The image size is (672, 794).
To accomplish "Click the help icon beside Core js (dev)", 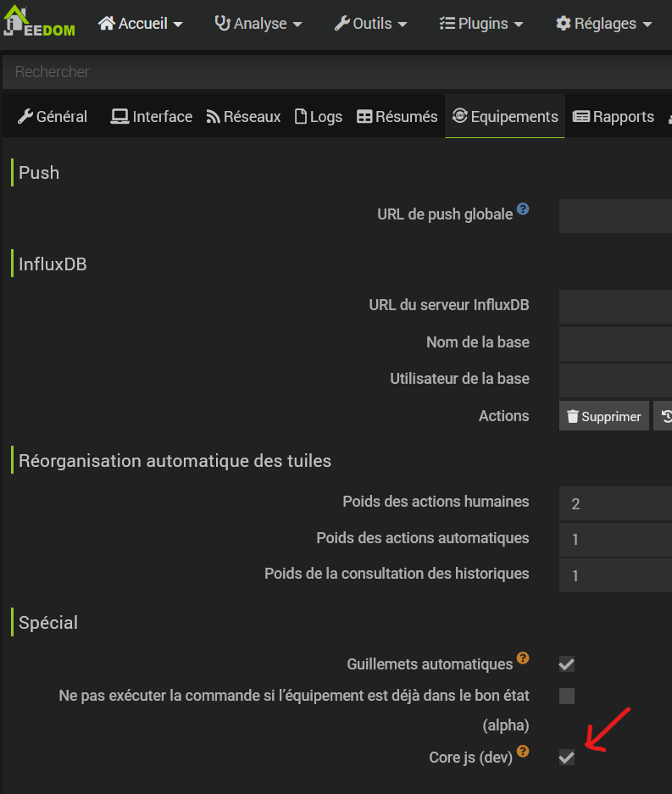I will (x=523, y=751).
